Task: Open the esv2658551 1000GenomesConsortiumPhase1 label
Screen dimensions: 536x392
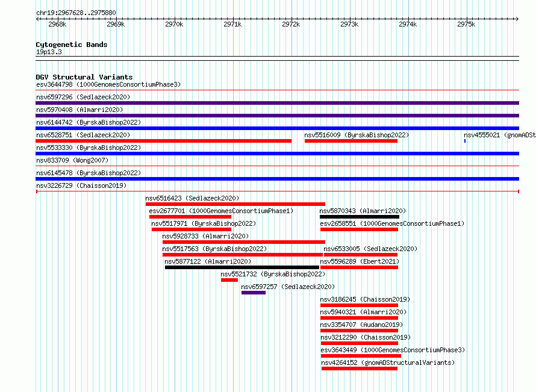Action: tap(393, 223)
